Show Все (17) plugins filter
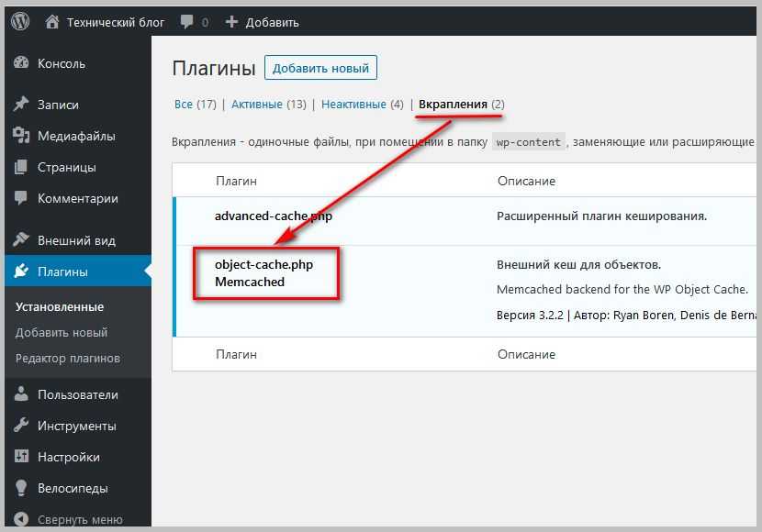762x532 pixels. pos(196,105)
